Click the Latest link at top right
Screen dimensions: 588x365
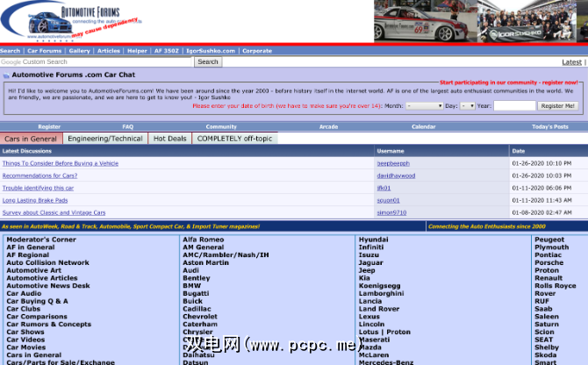[x=571, y=62]
